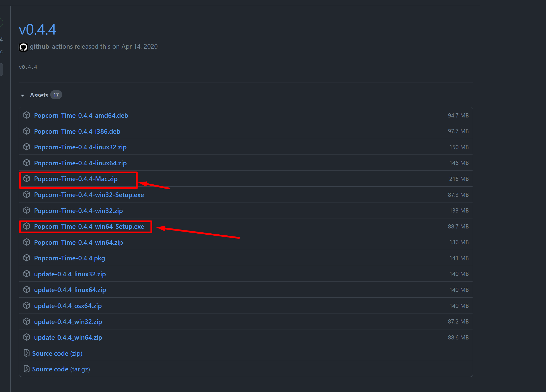This screenshot has height=392, width=546.
Task: Click the v0.4.4 monospace description text
Action: click(28, 67)
